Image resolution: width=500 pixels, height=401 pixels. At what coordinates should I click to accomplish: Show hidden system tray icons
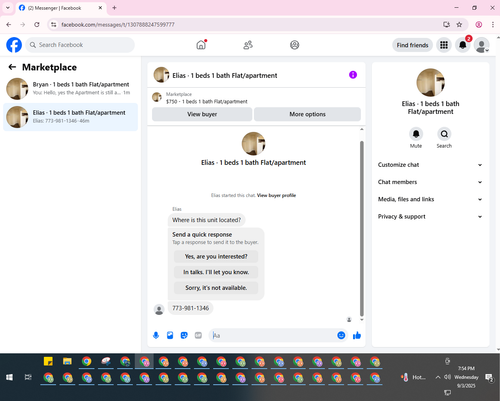[x=438, y=377]
